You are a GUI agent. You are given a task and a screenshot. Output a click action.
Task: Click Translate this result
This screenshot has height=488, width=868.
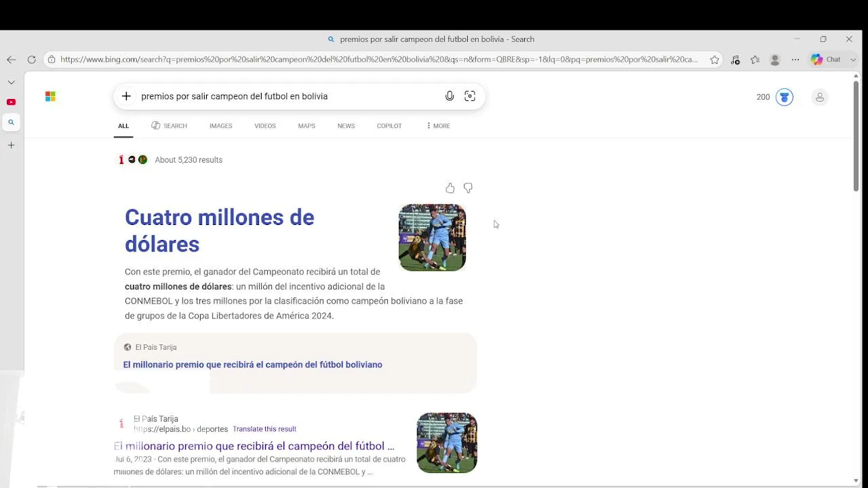264,429
